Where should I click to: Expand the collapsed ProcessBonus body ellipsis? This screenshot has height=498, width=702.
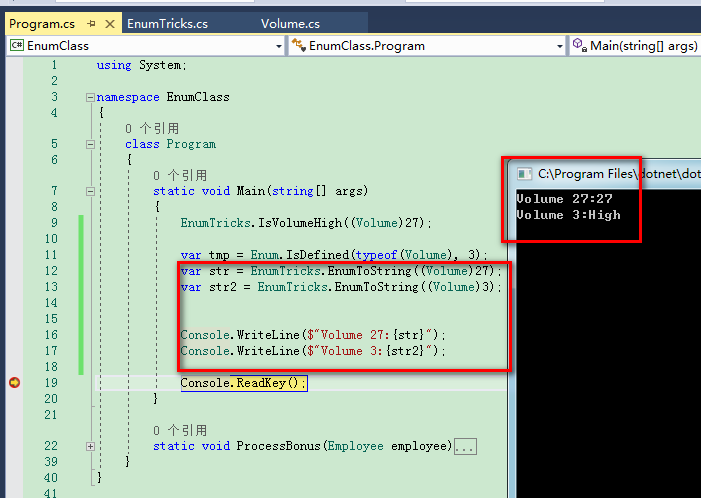pyautogui.click(x=465, y=446)
